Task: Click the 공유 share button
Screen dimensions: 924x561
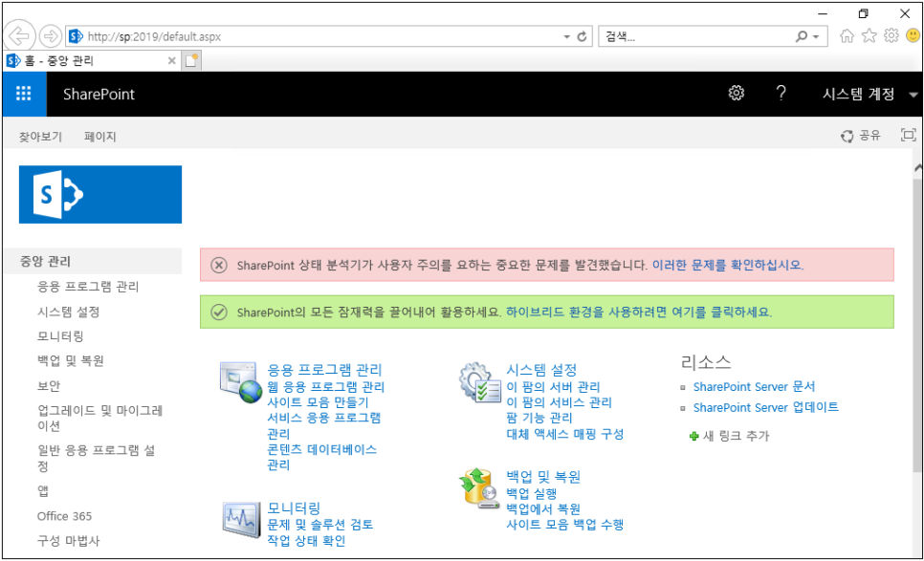Action: coord(860,136)
